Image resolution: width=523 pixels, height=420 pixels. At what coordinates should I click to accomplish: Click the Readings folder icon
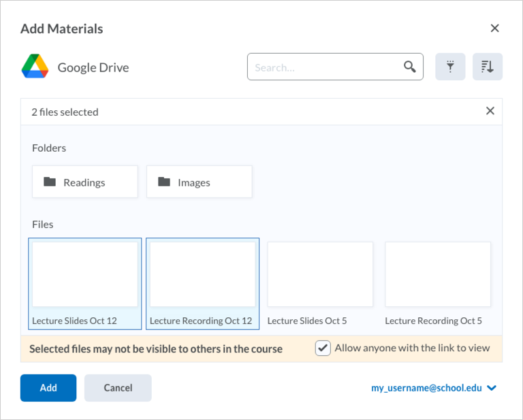tap(50, 182)
